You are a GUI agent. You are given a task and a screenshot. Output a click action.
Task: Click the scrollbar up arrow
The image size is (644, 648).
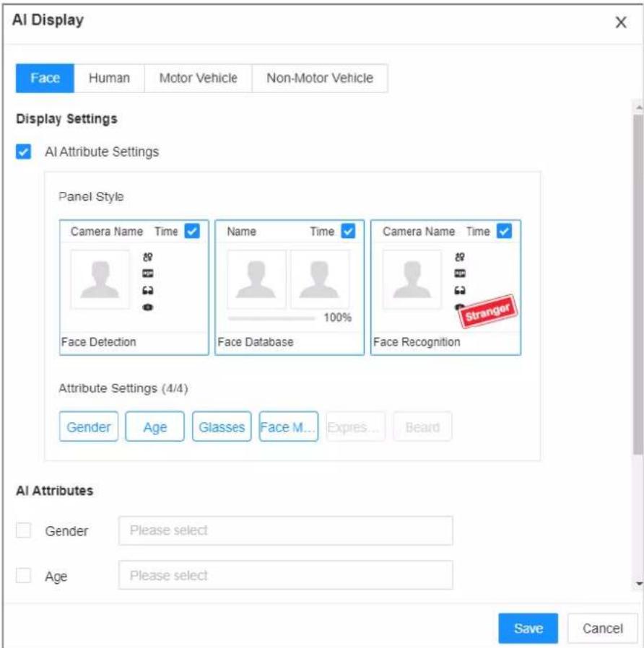[639, 108]
